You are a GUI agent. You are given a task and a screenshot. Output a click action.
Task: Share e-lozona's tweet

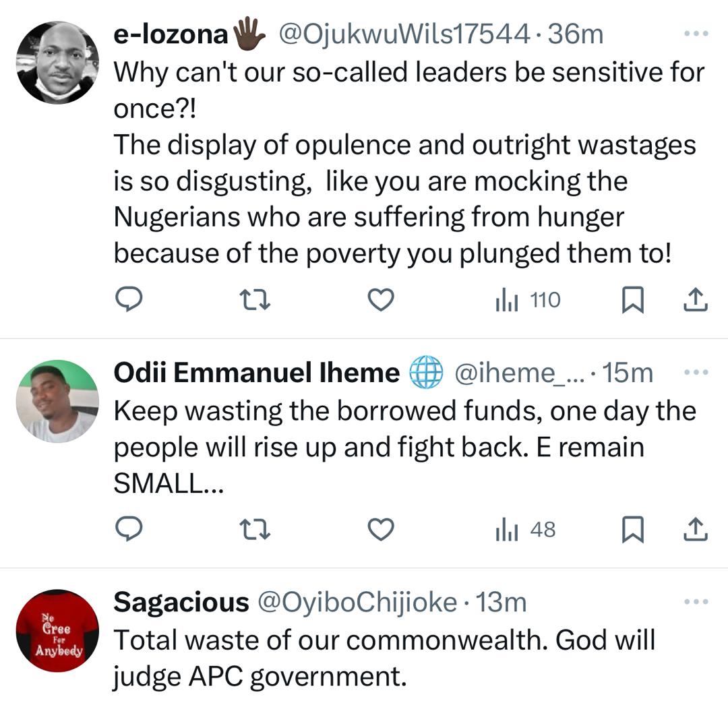click(x=695, y=300)
